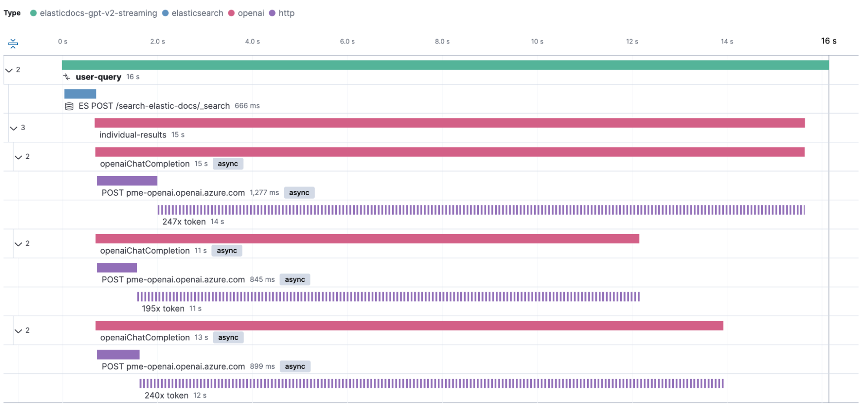Select the 247x token span label

[x=184, y=222]
